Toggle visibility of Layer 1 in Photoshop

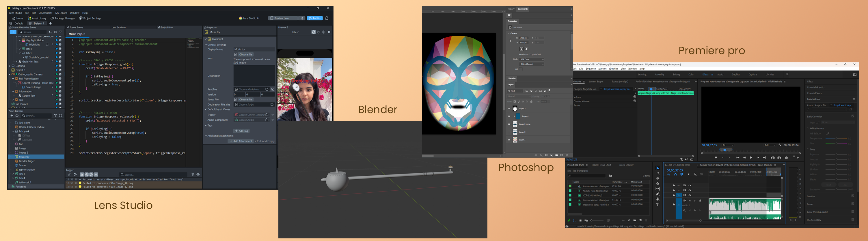click(509, 140)
